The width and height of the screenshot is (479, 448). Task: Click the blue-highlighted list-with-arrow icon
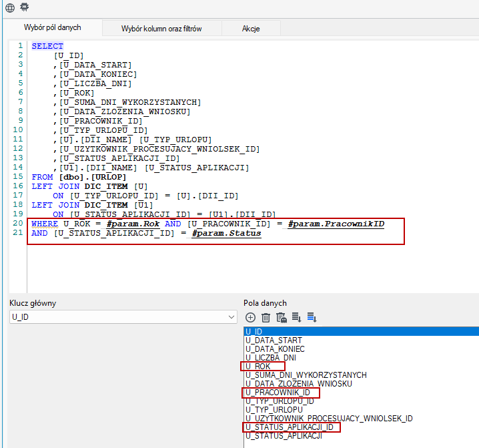click(312, 317)
